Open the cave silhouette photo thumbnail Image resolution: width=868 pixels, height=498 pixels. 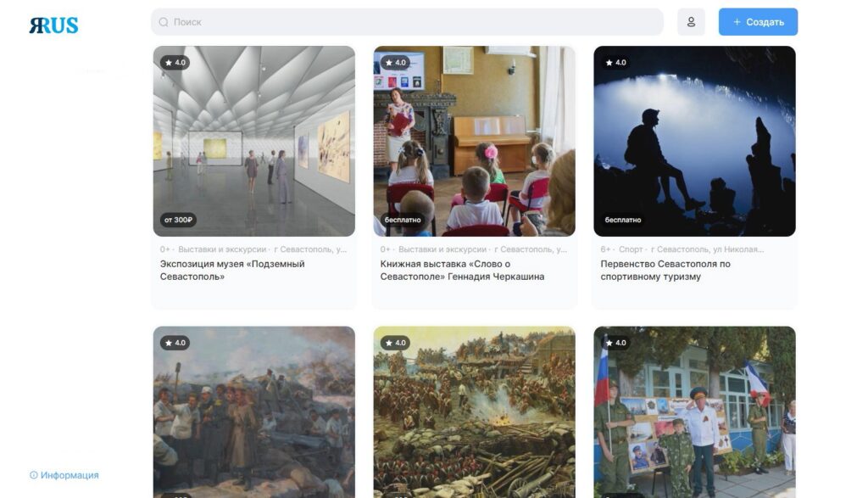tap(695, 142)
